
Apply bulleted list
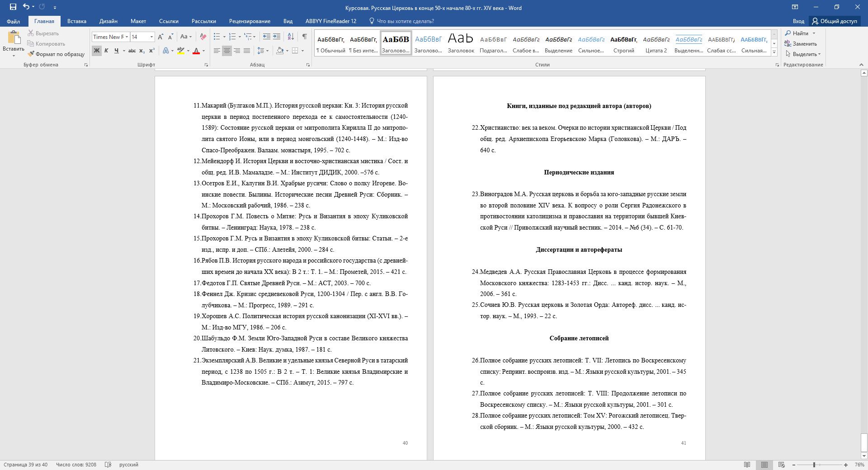[x=217, y=37]
